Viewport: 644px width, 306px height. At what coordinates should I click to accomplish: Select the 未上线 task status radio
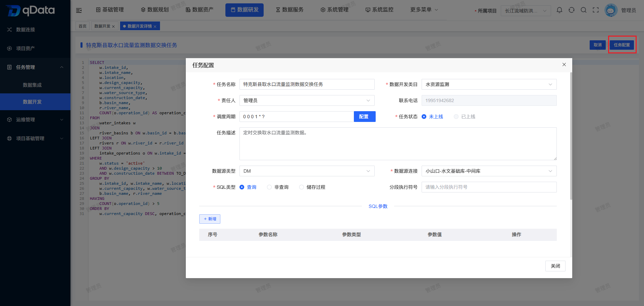pos(424,117)
